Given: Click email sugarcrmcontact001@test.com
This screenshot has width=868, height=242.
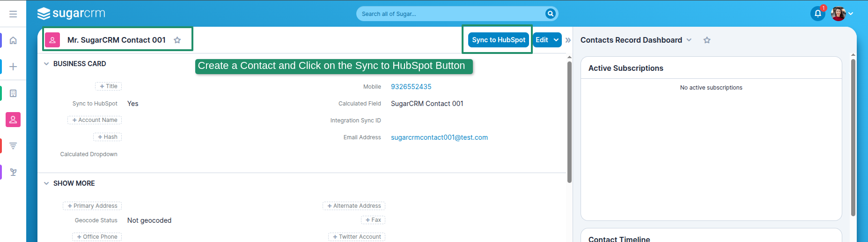Looking at the screenshot, I should 439,137.
